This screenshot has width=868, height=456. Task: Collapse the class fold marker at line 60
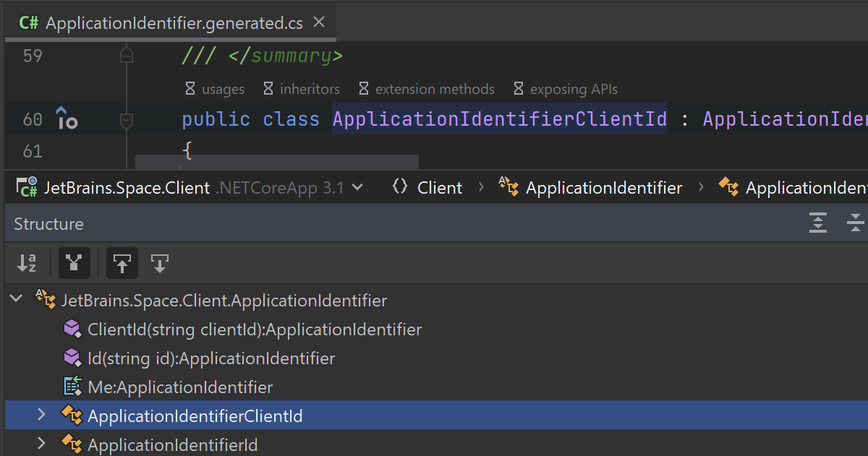(127, 120)
